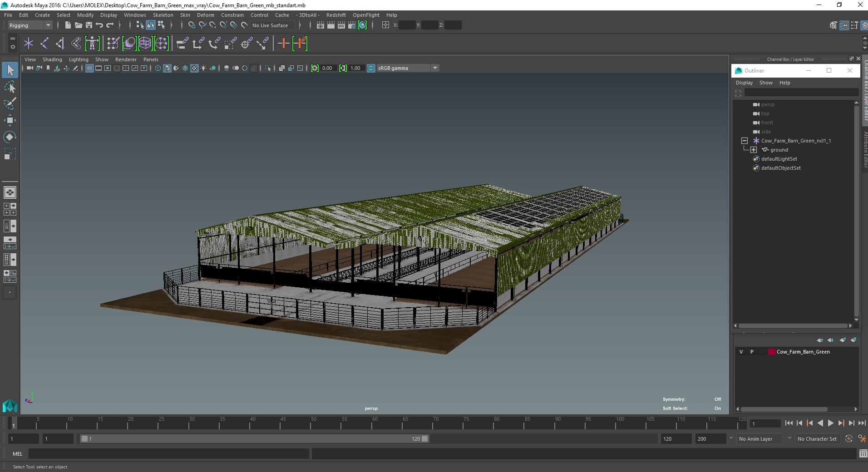Activate the Lasso Select tool
This screenshot has height=472, width=868.
click(10, 87)
